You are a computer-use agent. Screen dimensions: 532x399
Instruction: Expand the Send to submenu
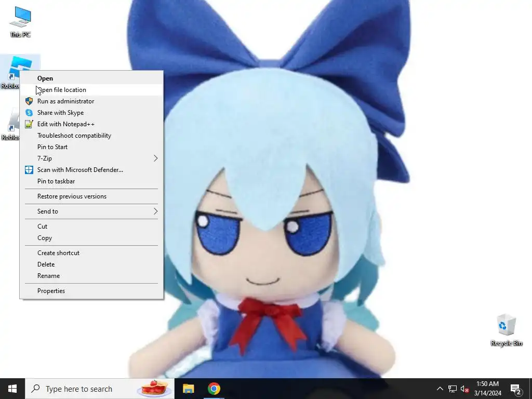pos(91,211)
